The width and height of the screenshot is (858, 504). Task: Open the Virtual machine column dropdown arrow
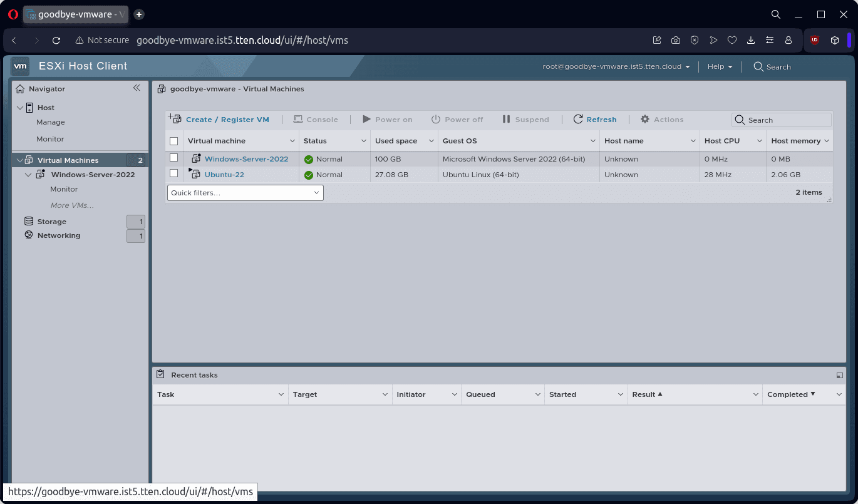(292, 141)
